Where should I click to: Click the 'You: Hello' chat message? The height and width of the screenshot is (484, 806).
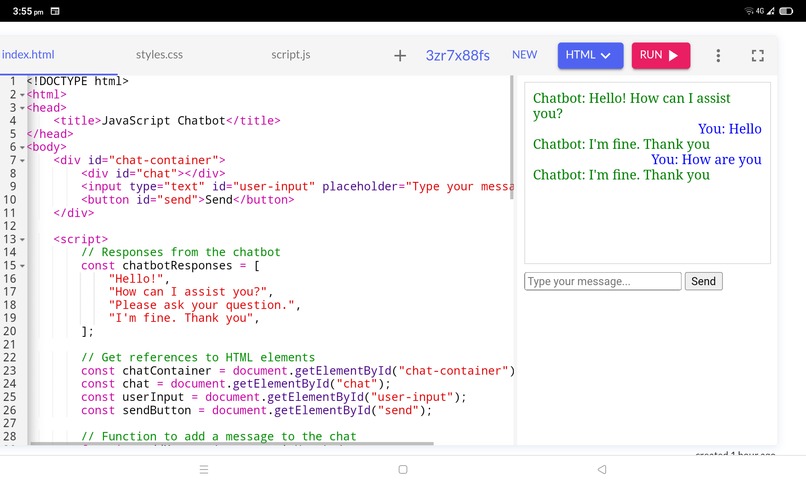pos(729,128)
